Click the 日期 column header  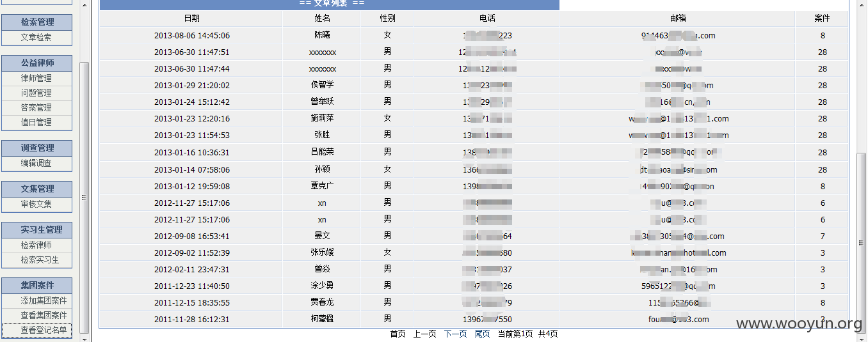pos(191,19)
